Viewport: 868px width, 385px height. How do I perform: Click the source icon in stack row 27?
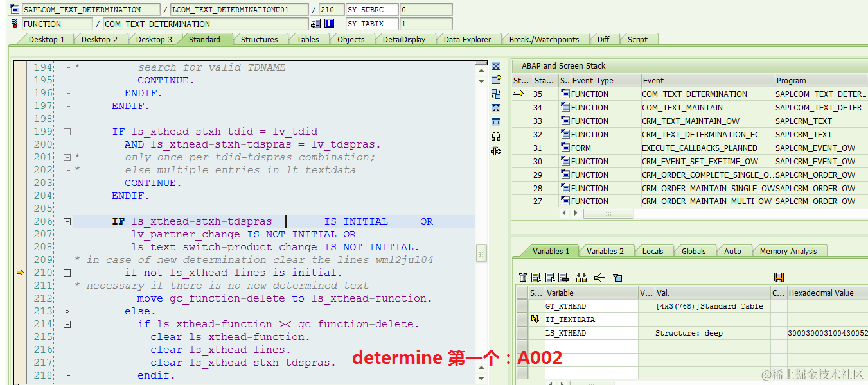pyautogui.click(x=565, y=201)
